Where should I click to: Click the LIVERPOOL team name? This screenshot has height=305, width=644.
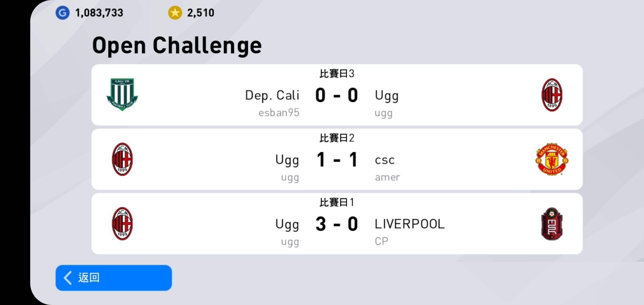pyautogui.click(x=410, y=224)
